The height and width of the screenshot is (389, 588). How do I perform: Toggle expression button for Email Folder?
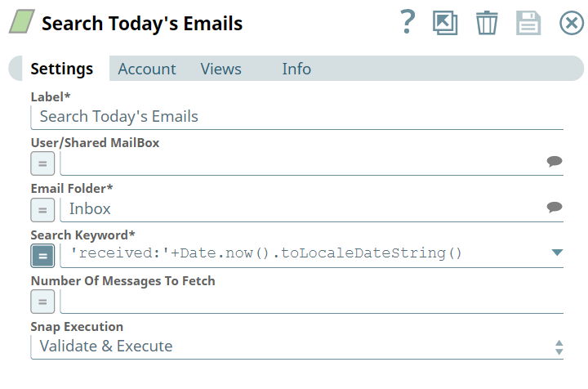(42, 210)
